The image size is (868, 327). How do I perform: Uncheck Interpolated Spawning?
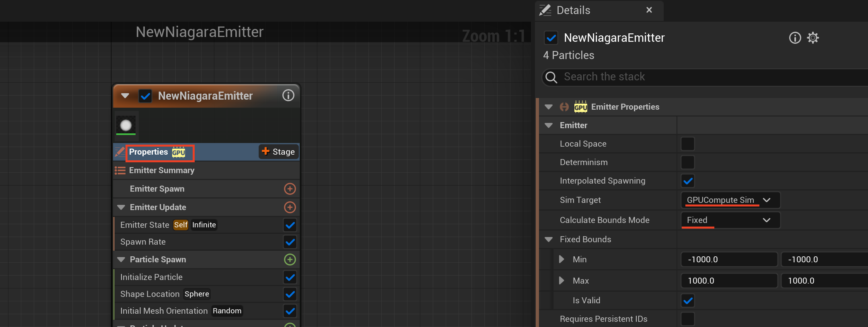tap(688, 181)
